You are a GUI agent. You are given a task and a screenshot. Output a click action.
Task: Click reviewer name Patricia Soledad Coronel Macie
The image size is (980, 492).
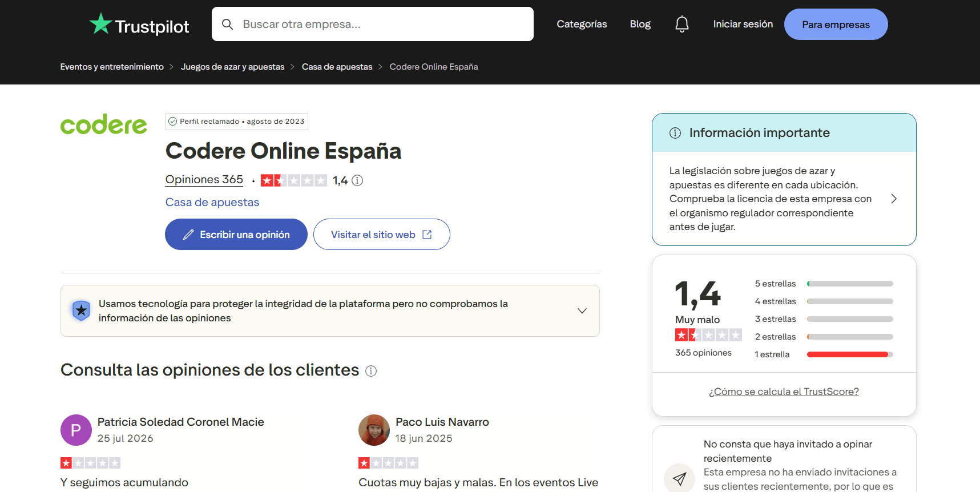[181, 422]
